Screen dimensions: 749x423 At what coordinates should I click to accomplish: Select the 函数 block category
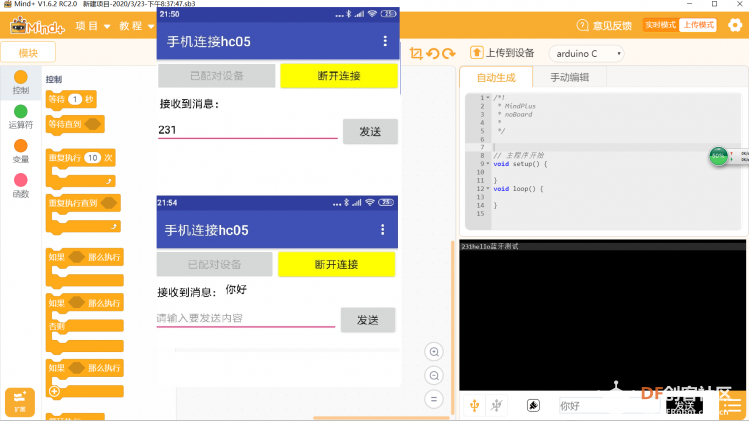click(21, 186)
